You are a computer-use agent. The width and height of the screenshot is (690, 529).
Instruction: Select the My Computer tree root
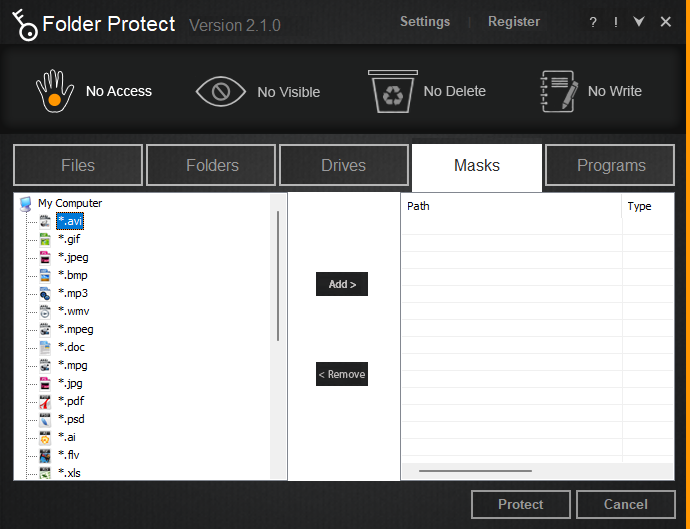click(70, 203)
